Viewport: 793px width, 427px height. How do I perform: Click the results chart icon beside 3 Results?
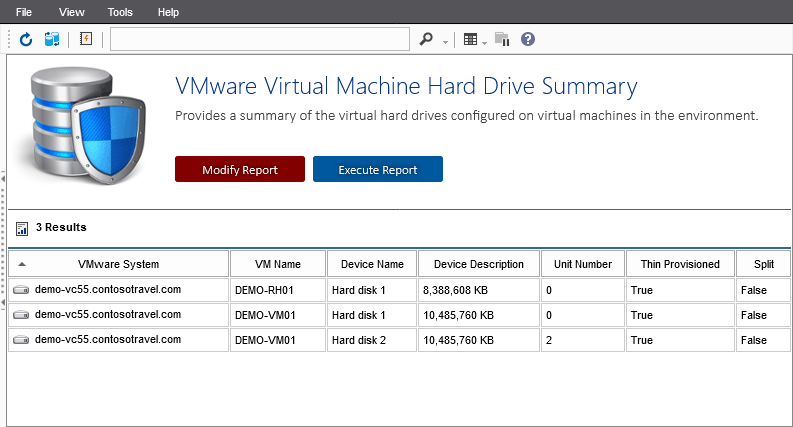coord(22,229)
